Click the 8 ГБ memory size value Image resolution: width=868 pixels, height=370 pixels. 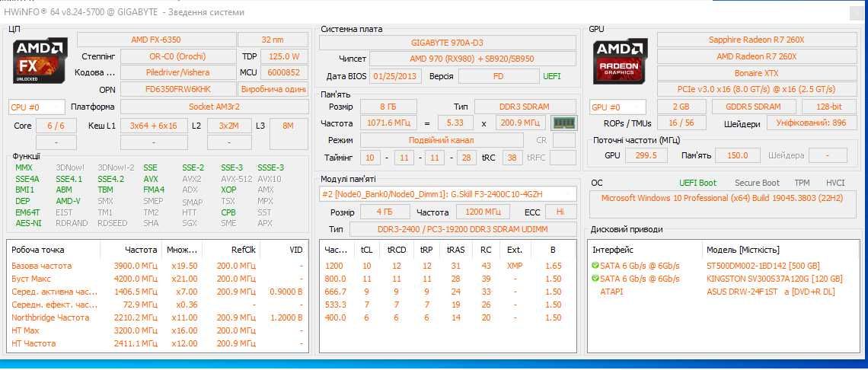388,107
